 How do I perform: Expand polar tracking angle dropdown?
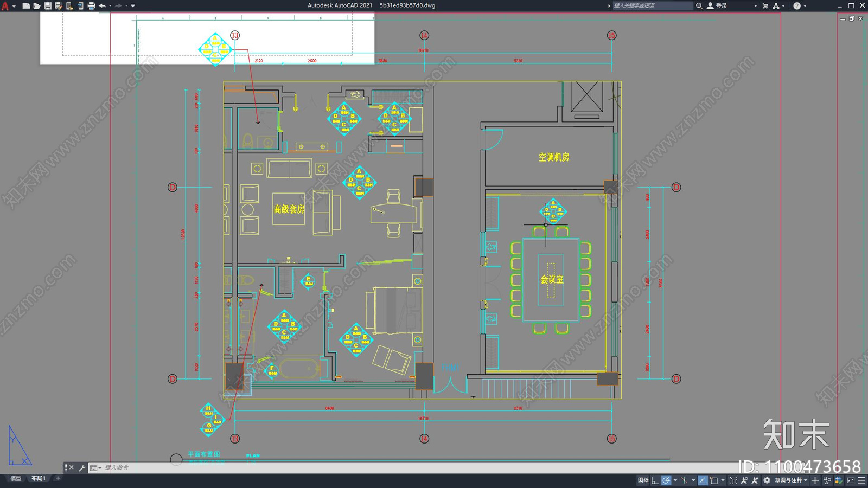[x=675, y=480]
